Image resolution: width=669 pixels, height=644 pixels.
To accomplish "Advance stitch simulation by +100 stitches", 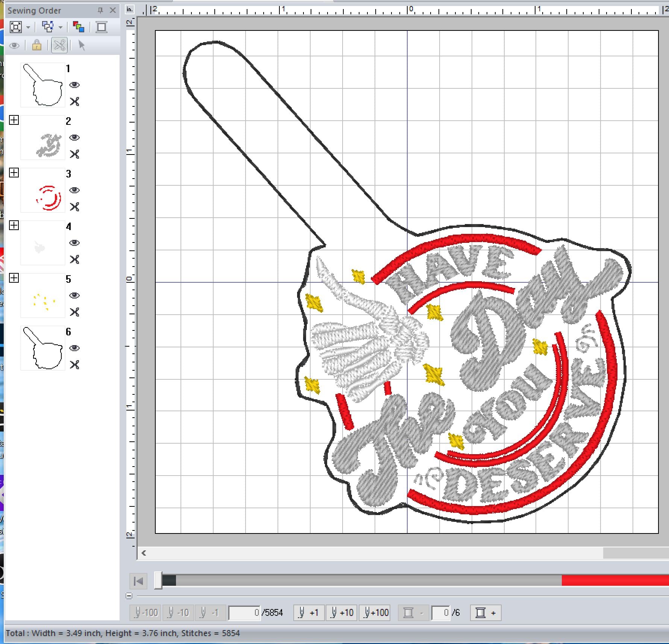I will click(375, 613).
